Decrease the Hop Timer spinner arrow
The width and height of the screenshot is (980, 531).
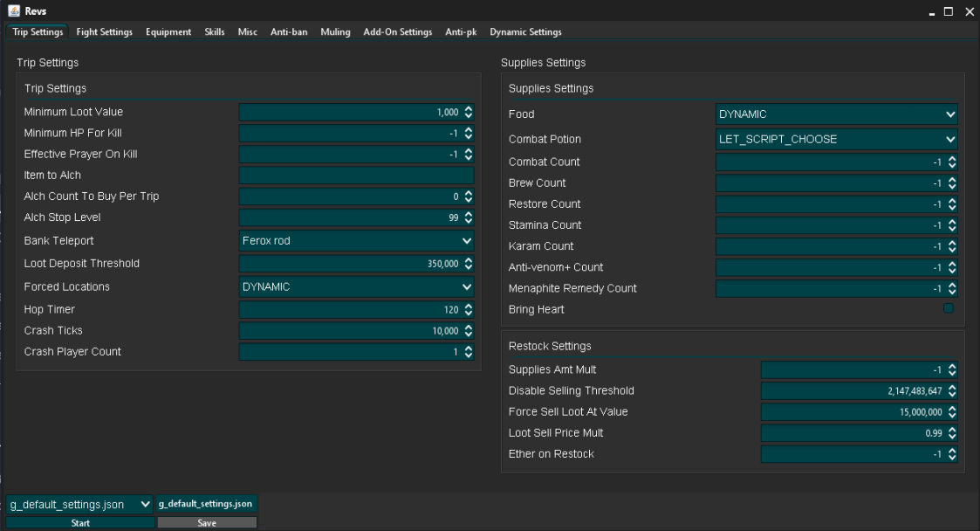(x=468, y=314)
